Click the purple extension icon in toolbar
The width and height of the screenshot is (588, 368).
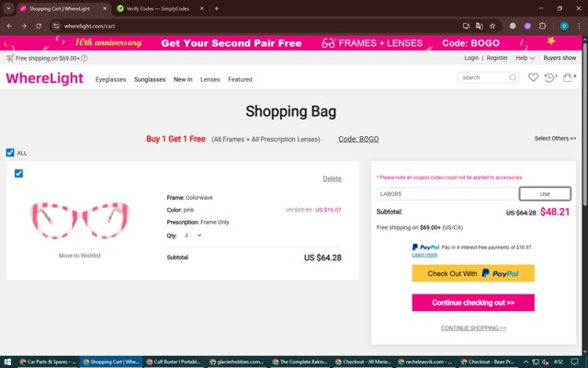(x=527, y=26)
